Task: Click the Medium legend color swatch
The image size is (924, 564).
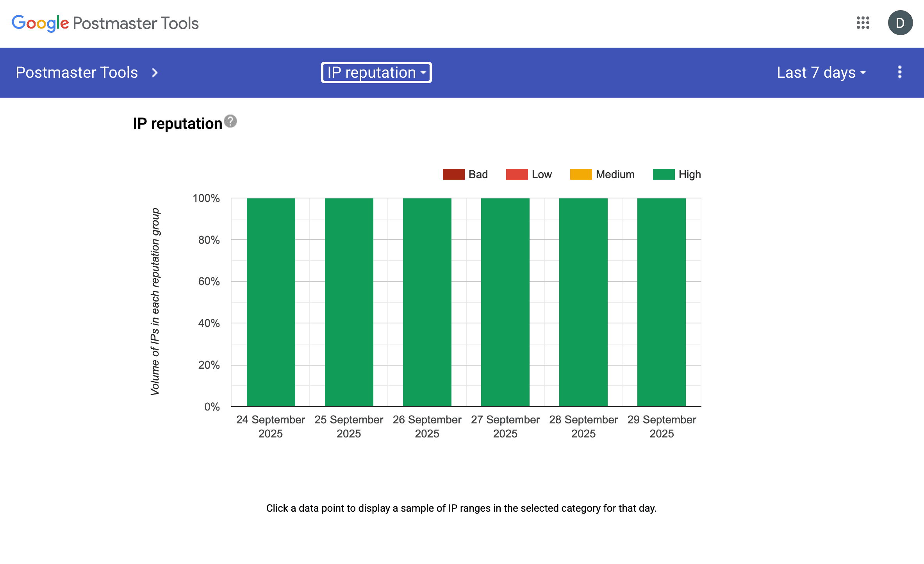Action: 581,174
